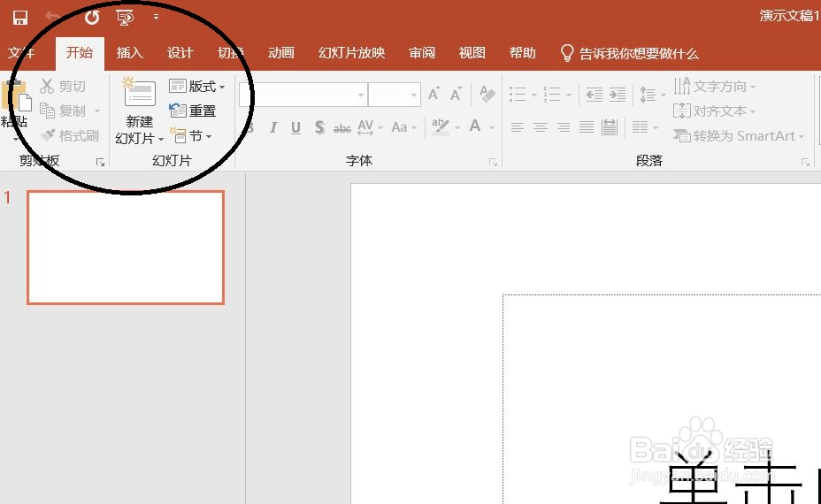Align text right
Screen dimensions: 821x504
tap(564, 126)
